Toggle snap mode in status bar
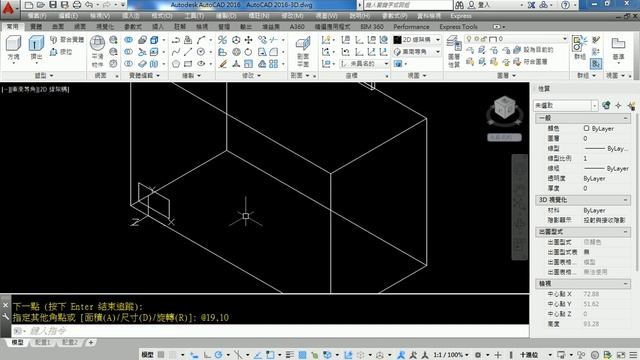640x360 pixels. pyautogui.click(x=173, y=355)
